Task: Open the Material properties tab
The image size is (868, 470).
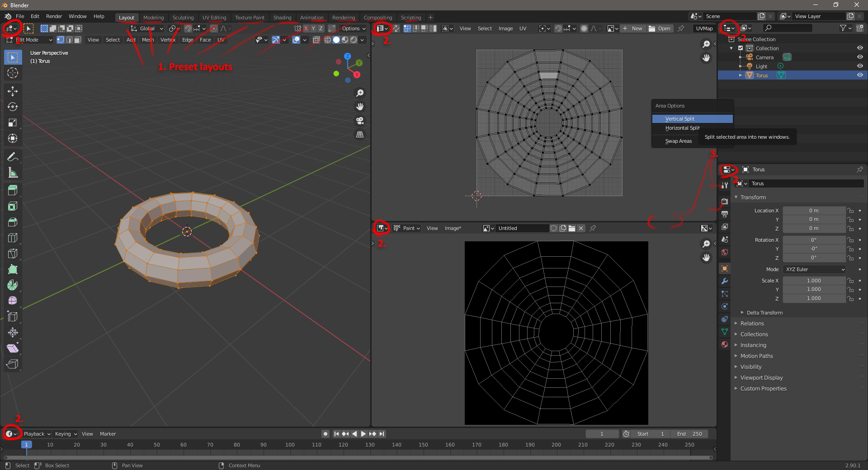Action: [x=725, y=344]
